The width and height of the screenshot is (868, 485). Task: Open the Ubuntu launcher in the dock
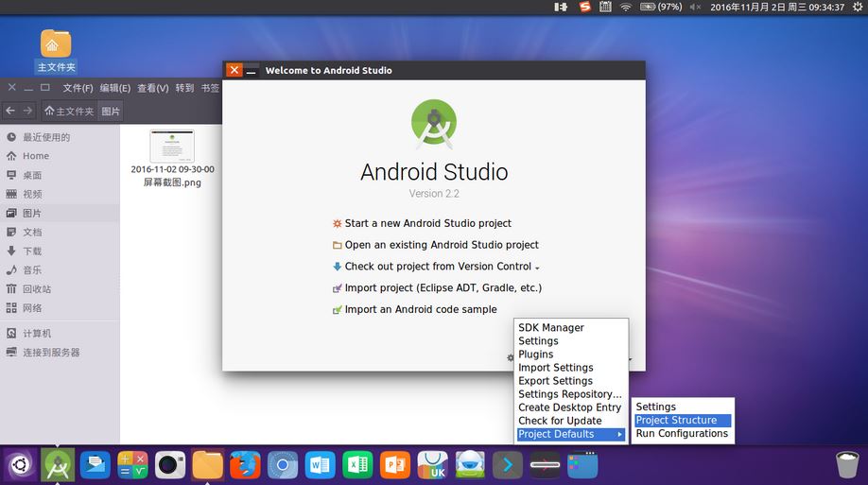pos(21,465)
